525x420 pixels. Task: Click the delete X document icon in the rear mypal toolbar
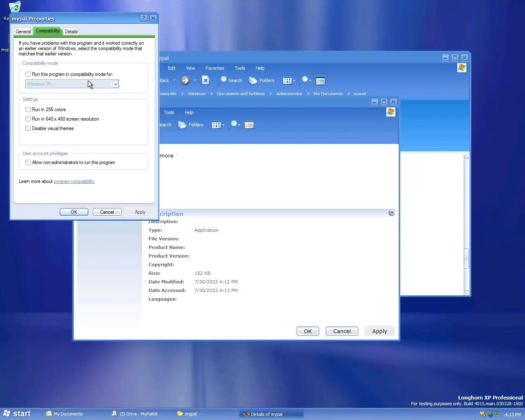point(205,80)
